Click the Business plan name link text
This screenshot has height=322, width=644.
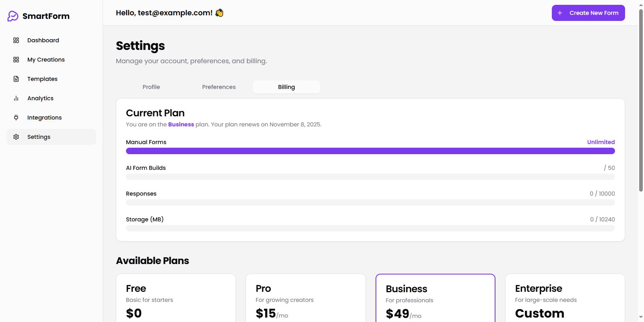click(x=181, y=124)
